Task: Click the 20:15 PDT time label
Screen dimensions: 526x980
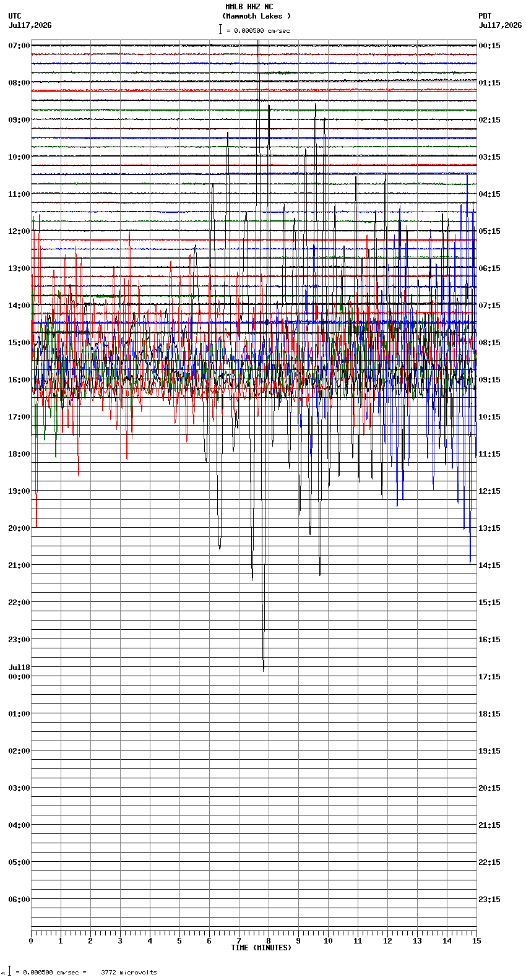Action: 489,788
